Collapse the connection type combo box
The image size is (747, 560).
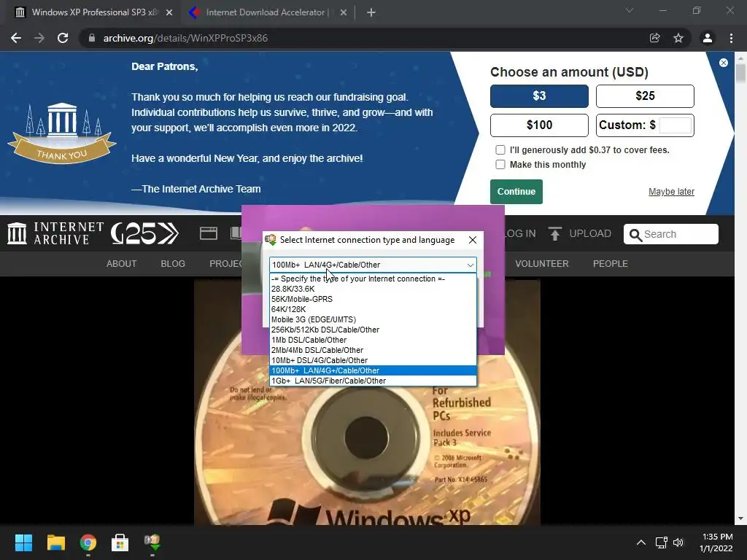[470, 265]
